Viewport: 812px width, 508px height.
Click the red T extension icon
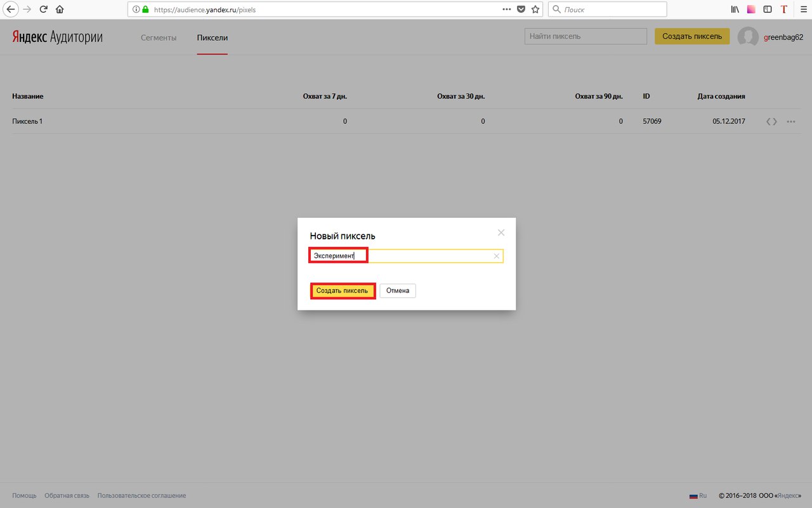click(x=784, y=10)
